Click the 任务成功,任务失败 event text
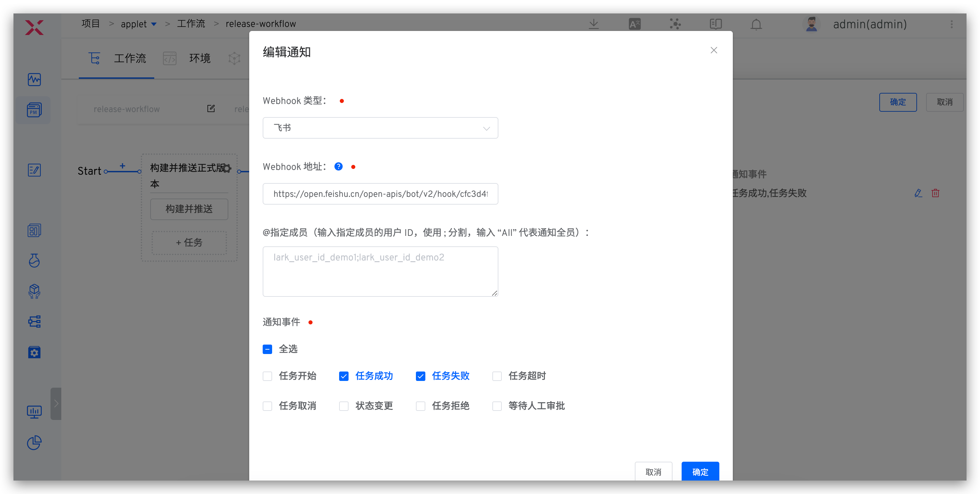980x494 pixels. coord(769,193)
